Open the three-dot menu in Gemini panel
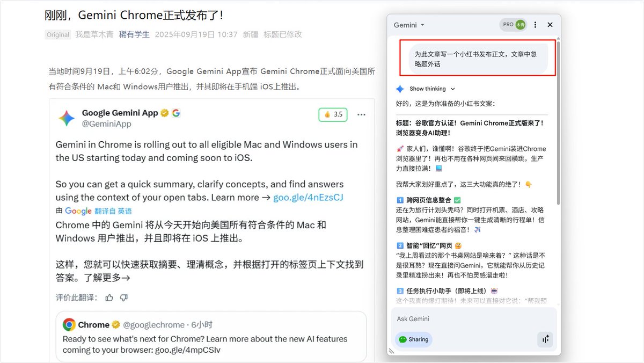644x363 pixels. click(535, 25)
